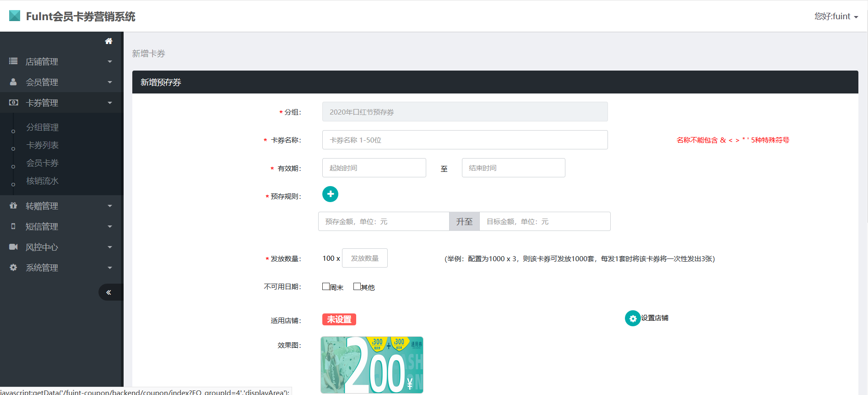Image resolution: width=868 pixels, height=395 pixels.
Task: Expand the 转赠管理 menu arrow
Action: click(x=110, y=206)
